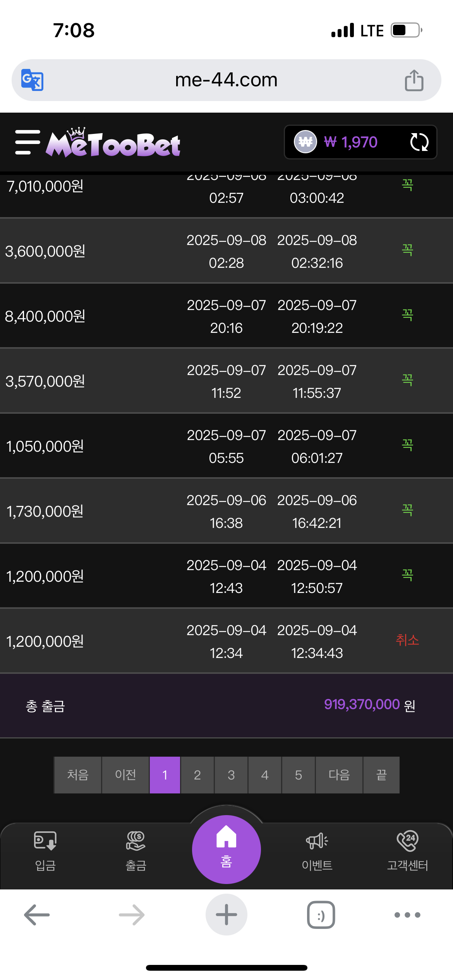Screen dimensions: 453x980
Task: Open the Google Translate icon in address bar
Action: tap(32, 80)
